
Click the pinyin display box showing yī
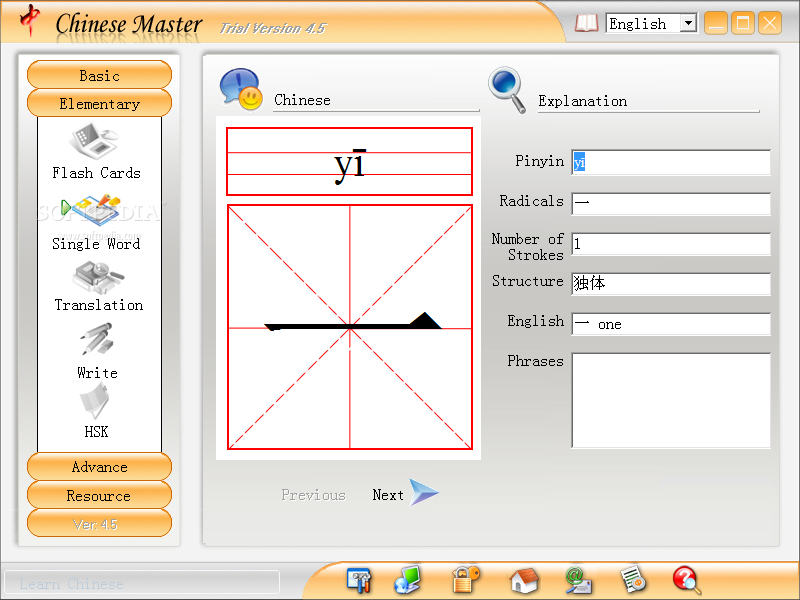(349, 161)
